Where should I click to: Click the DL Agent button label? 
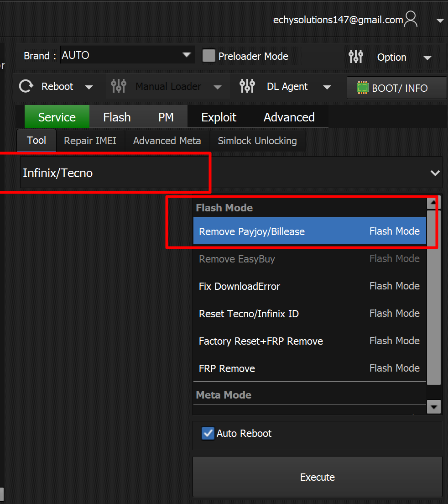point(287,86)
